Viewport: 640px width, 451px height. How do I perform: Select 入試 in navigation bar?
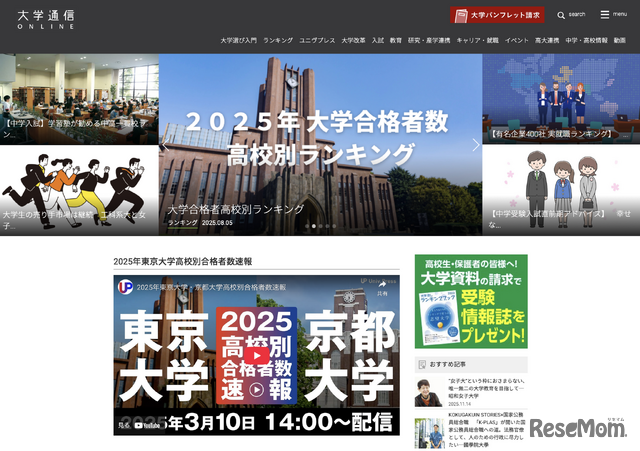378,40
